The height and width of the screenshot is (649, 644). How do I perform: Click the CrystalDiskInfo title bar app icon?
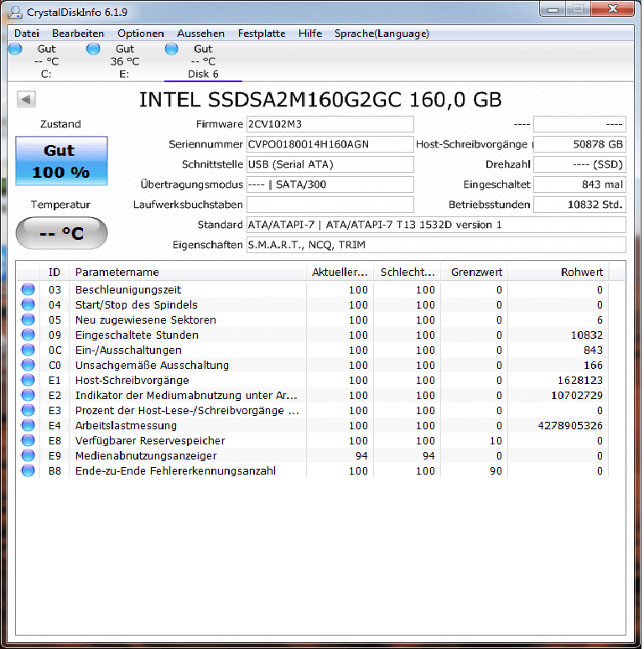pyautogui.click(x=15, y=12)
